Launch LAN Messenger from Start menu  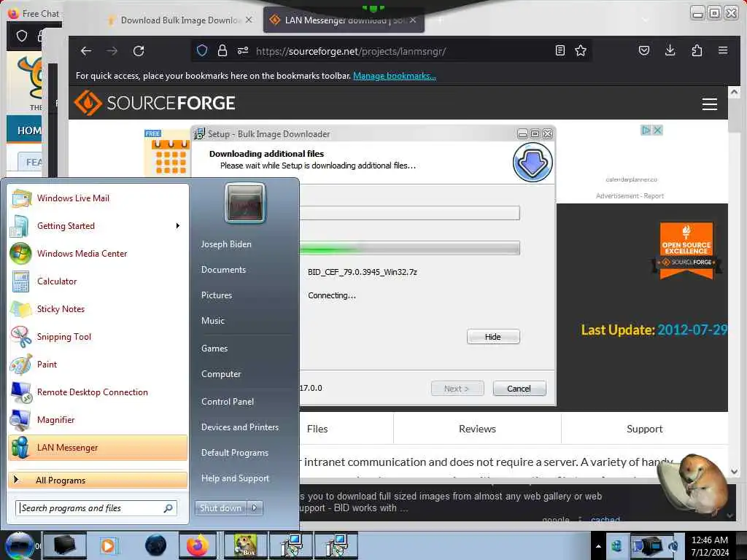[98, 448]
